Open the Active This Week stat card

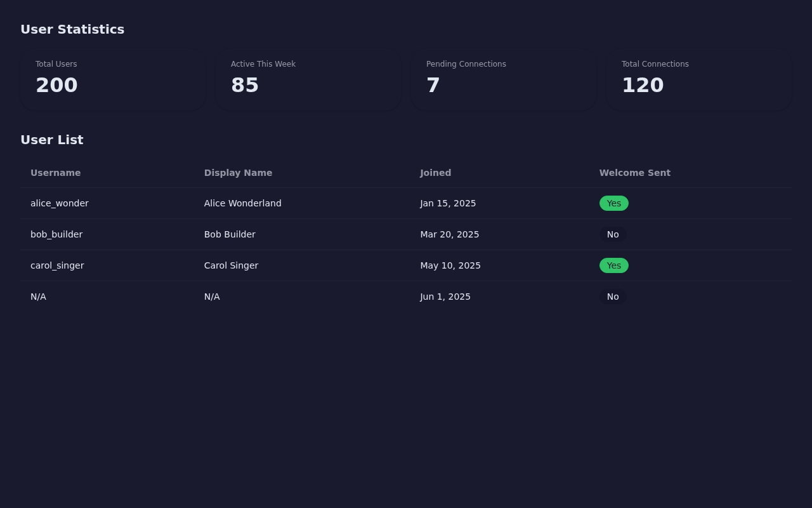tap(308, 81)
